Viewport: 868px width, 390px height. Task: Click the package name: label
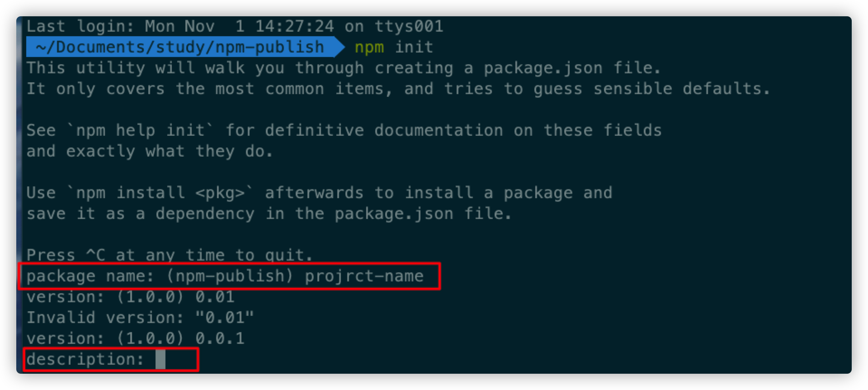pyautogui.click(x=90, y=276)
